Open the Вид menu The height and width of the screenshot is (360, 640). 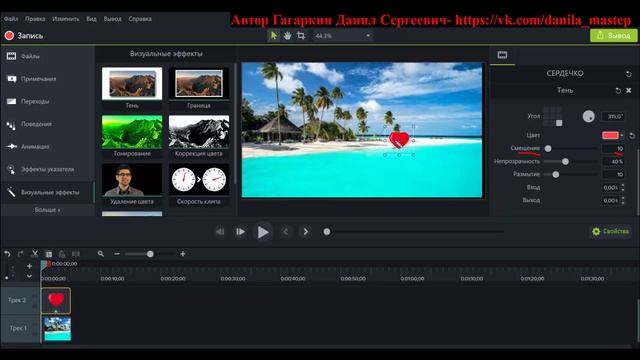coord(91,19)
